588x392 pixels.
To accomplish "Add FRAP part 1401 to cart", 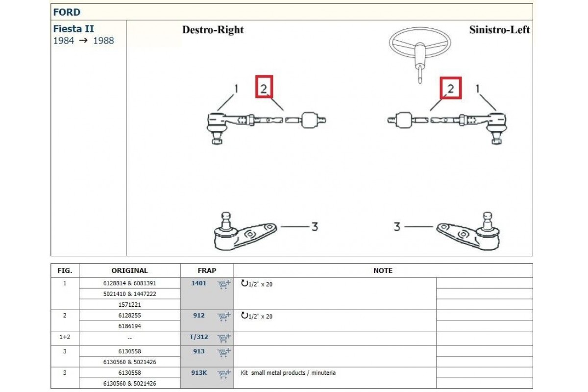I will pyautogui.click(x=224, y=284).
